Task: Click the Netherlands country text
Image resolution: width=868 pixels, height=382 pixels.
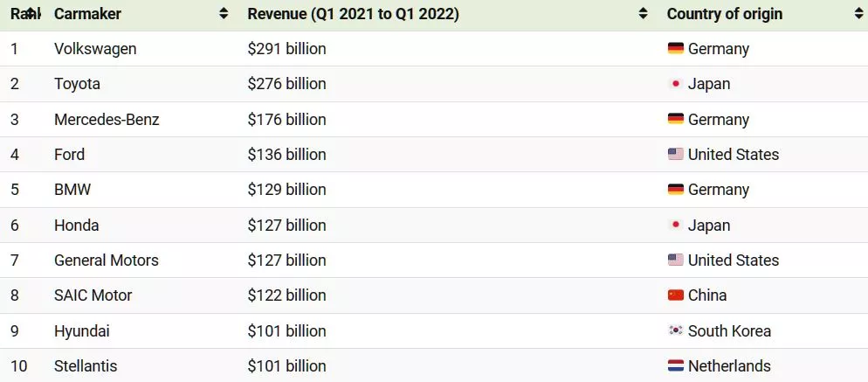Action: point(730,366)
